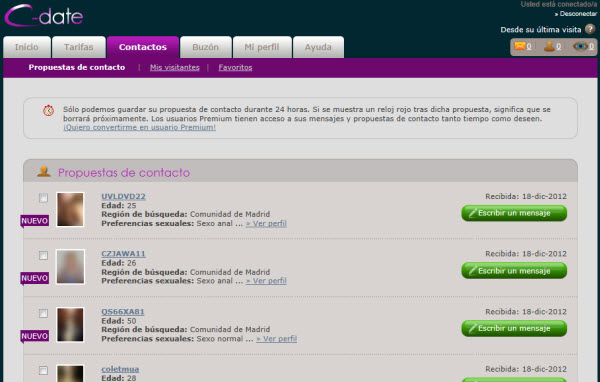
Task: Open UVLDVD22 username link
Action: pyautogui.click(x=123, y=196)
